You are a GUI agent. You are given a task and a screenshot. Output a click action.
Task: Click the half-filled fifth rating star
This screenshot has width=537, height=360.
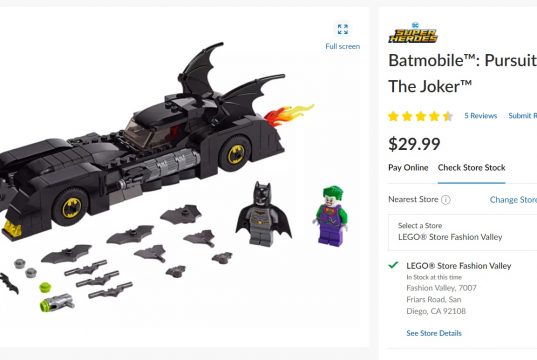pyautogui.click(x=448, y=116)
